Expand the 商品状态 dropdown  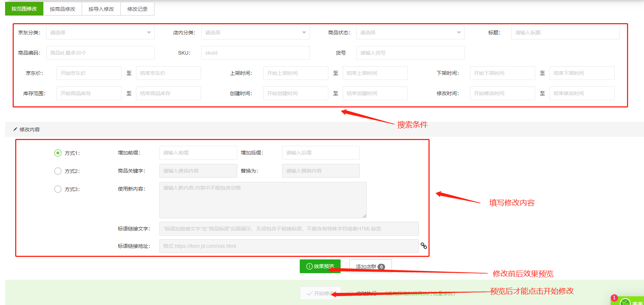[410, 33]
